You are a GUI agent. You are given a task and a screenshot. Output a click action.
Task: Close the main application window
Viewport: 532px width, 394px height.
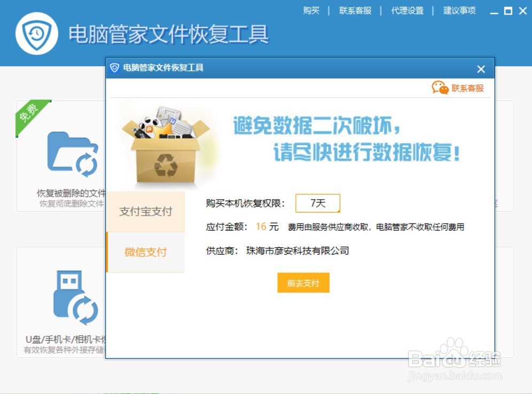pos(523,11)
